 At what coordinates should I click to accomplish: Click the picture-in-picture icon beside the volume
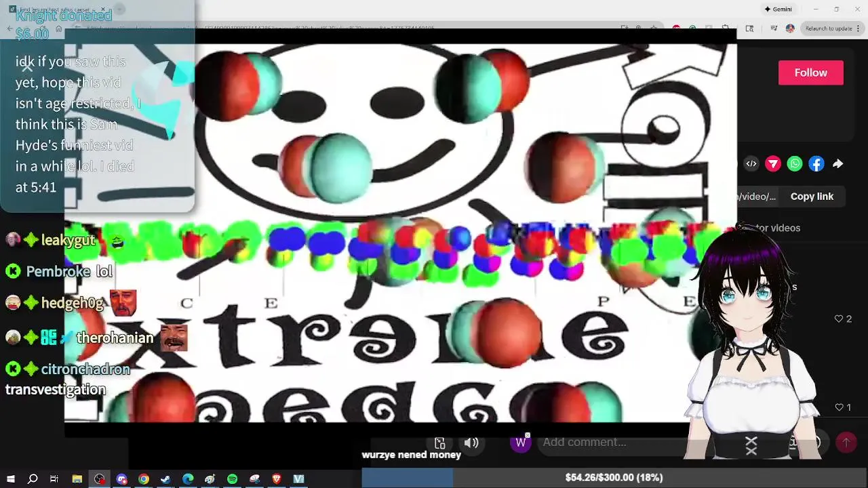coord(439,443)
